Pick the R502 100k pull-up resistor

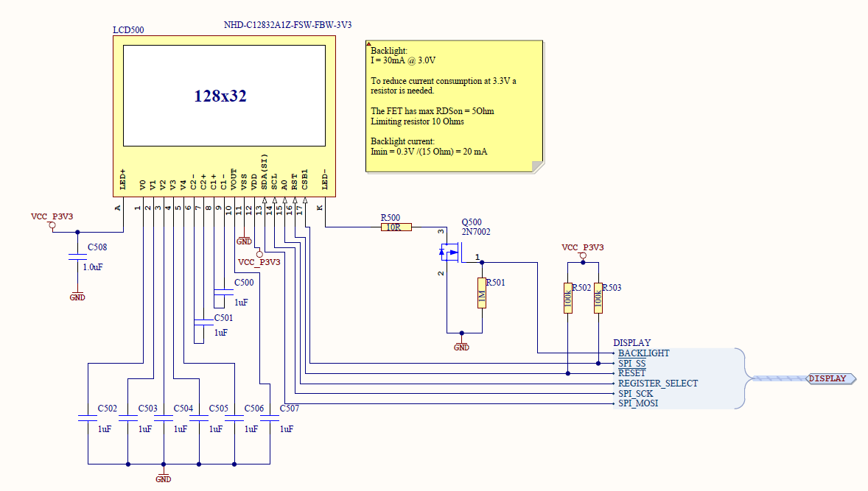(567, 298)
